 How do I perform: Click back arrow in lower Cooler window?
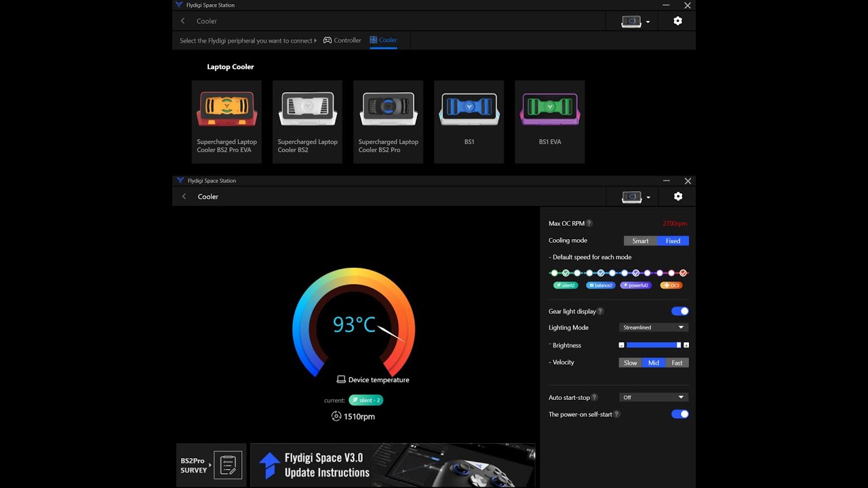point(184,197)
